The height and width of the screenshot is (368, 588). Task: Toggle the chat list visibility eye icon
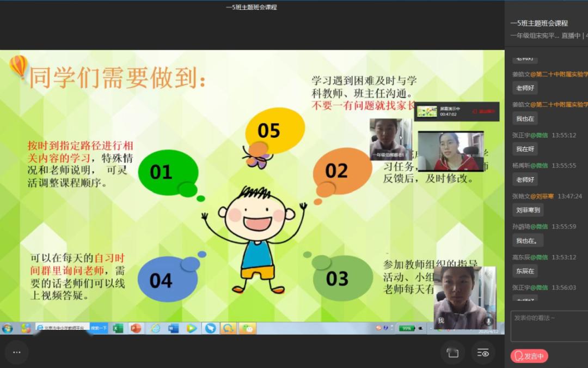(x=483, y=353)
